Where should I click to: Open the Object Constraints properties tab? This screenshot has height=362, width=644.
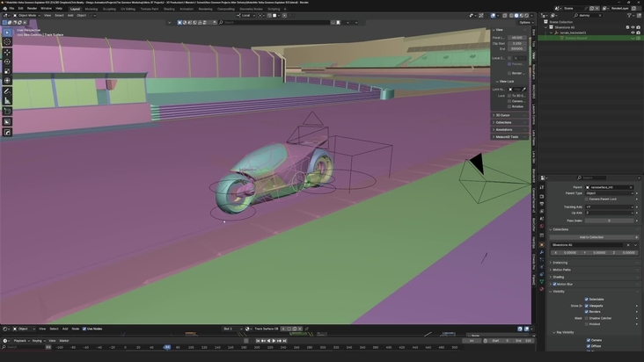[542, 274]
